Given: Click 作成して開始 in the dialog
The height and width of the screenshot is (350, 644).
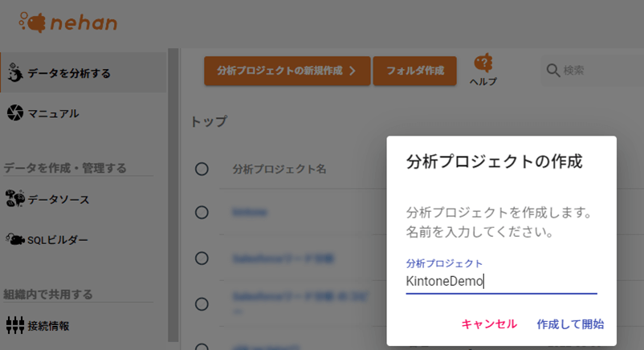Looking at the screenshot, I should [570, 324].
